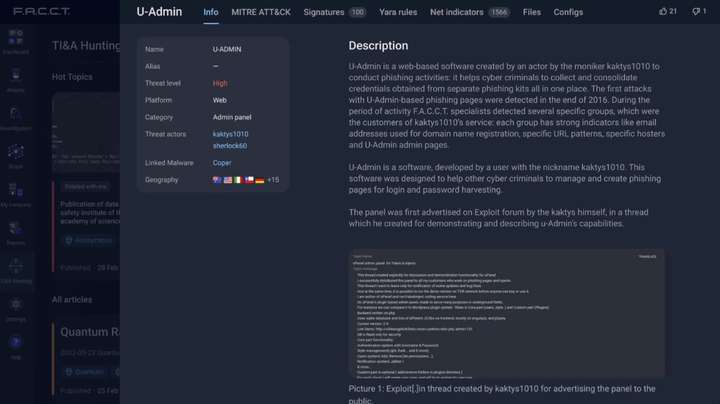Open threat actor kaktys1010 link

(230, 134)
